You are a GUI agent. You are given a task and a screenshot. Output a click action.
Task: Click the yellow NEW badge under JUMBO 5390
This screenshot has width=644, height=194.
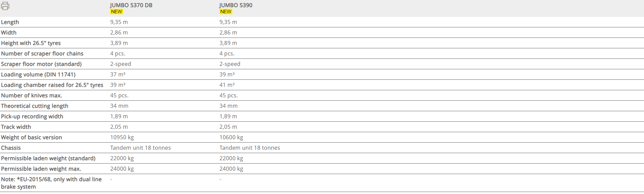(226, 11)
